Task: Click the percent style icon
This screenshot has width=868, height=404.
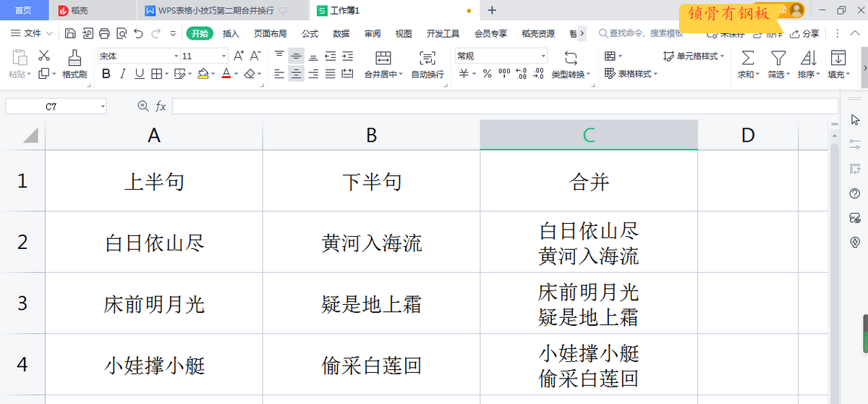Action: pos(487,73)
